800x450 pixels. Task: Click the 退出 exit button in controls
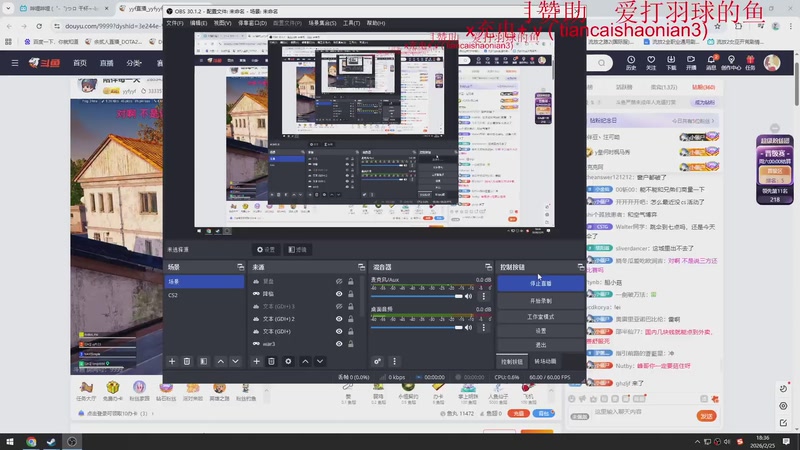pyautogui.click(x=540, y=345)
